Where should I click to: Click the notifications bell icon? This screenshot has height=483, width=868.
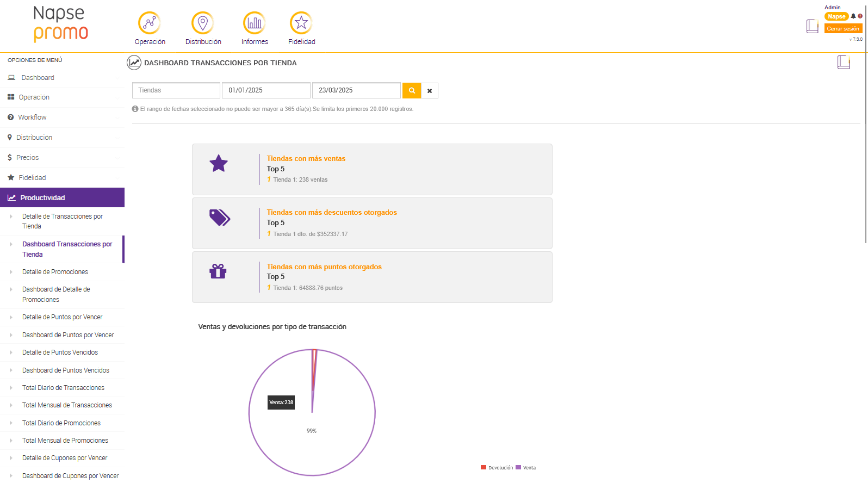[x=853, y=16]
